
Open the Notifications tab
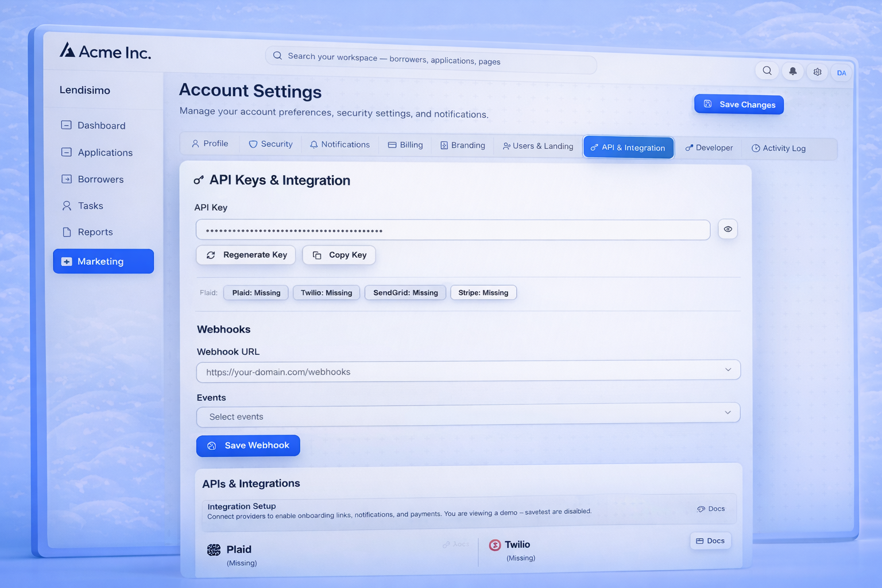(x=340, y=144)
